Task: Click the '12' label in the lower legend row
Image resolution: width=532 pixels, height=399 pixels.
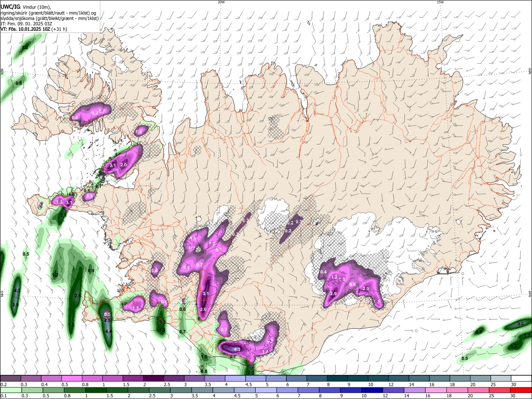Action: click(x=385, y=396)
